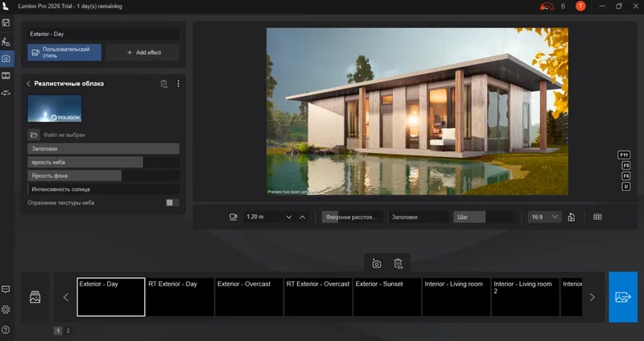
Task: Click the Lumion logo in title bar
Action: click(6, 6)
